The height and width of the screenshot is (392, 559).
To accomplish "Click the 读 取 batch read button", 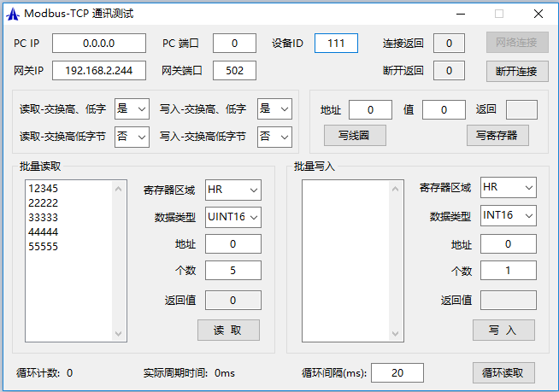I will pos(228,331).
